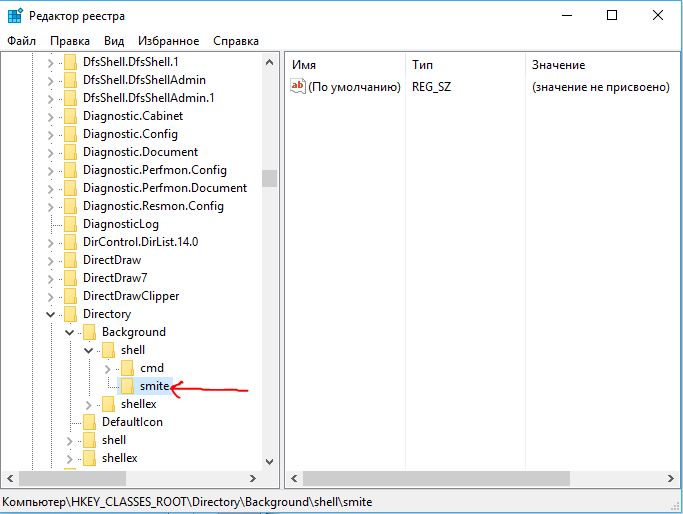This screenshot has height=514, width=683.
Task: Click folder icon of Diagnostic.Config
Action: (x=71, y=134)
